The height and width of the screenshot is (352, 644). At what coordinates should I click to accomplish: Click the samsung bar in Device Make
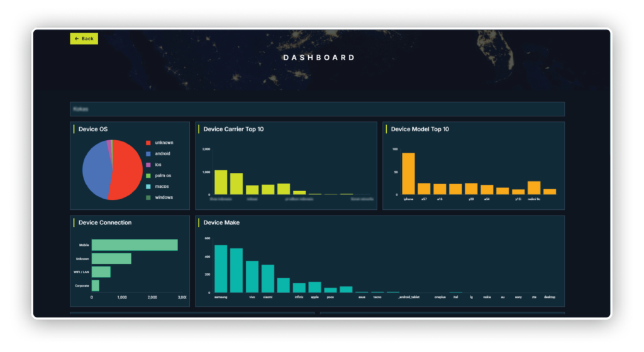[x=221, y=269]
